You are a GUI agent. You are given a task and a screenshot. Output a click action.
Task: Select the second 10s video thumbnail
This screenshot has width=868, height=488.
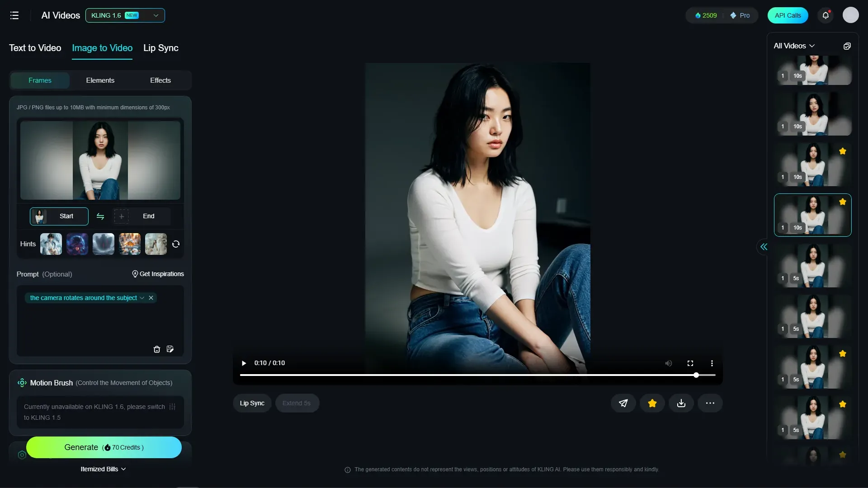(813, 114)
